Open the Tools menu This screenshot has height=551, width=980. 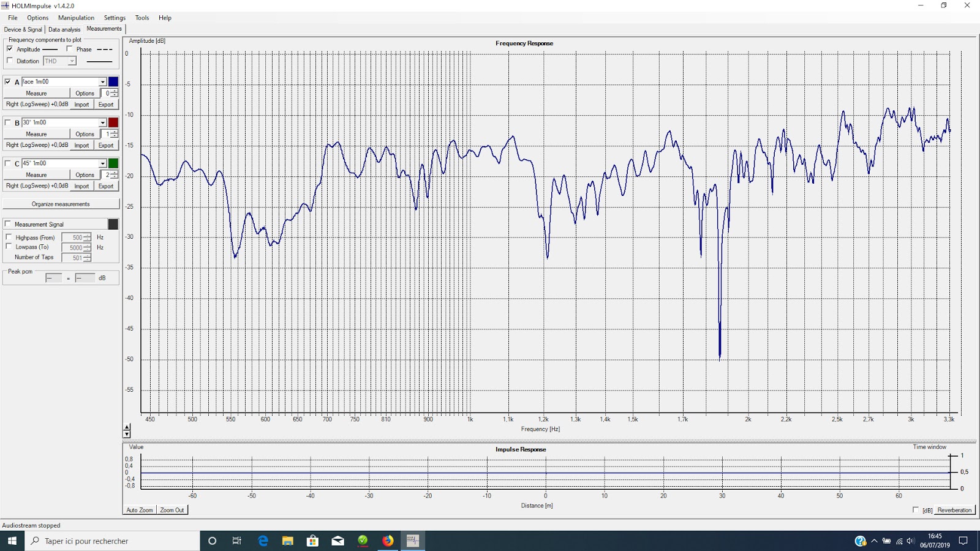coord(142,18)
